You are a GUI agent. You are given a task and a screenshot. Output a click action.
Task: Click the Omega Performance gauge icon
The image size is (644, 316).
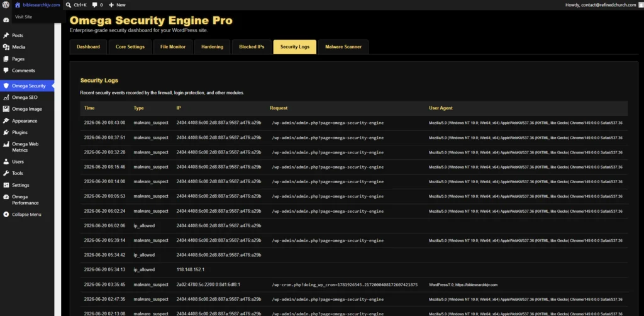[6, 197]
